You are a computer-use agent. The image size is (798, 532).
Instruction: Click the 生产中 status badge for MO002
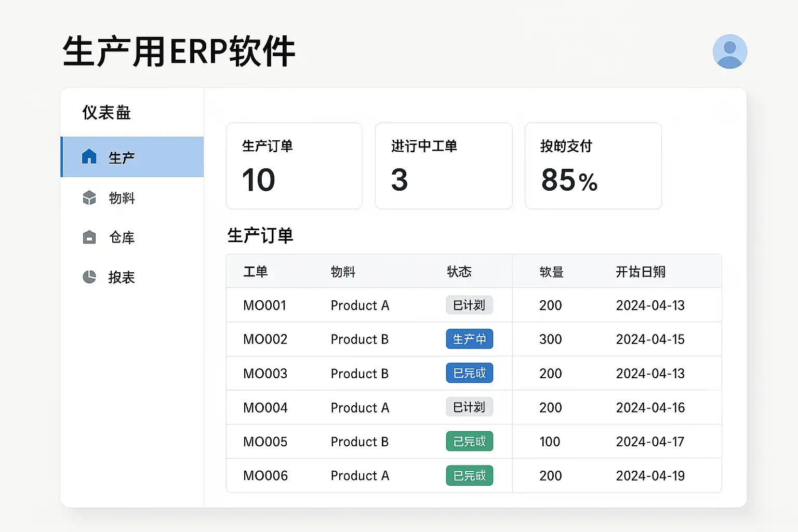[x=469, y=339]
